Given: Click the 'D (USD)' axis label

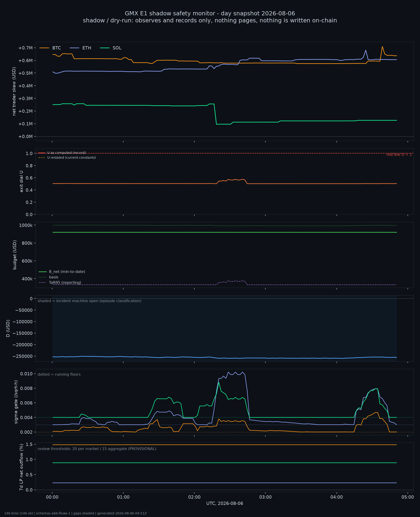Looking at the screenshot, I should pyautogui.click(x=8, y=328).
